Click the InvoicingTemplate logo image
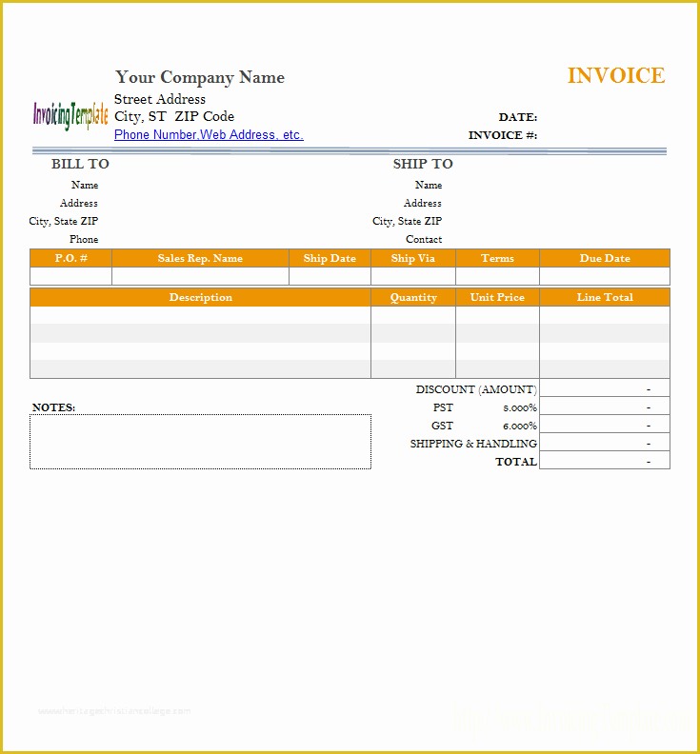Viewport: 700px width, 754px height. pos(70,115)
